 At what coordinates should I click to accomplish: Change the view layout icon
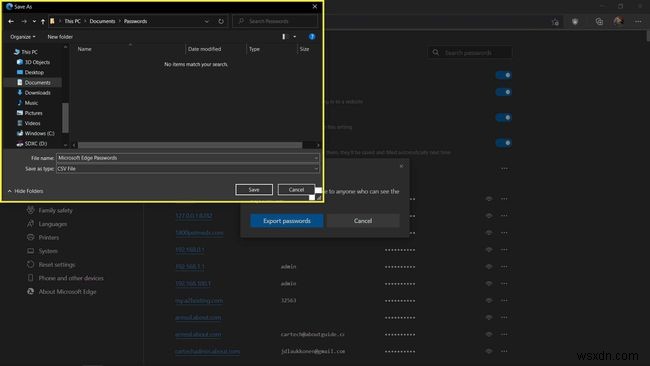tap(285, 36)
